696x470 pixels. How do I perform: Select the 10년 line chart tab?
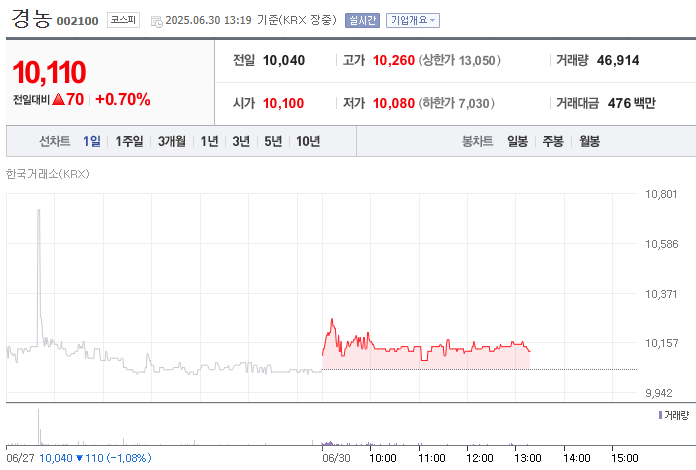click(x=308, y=141)
